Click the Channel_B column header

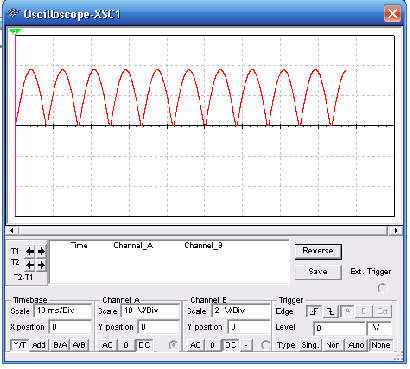[x=203, y=245]
